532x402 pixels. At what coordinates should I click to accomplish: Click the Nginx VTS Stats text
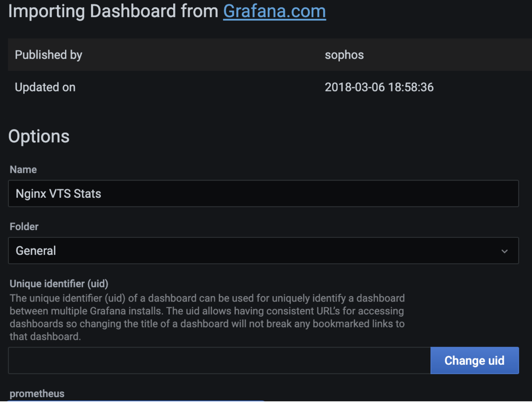(58, 194)
